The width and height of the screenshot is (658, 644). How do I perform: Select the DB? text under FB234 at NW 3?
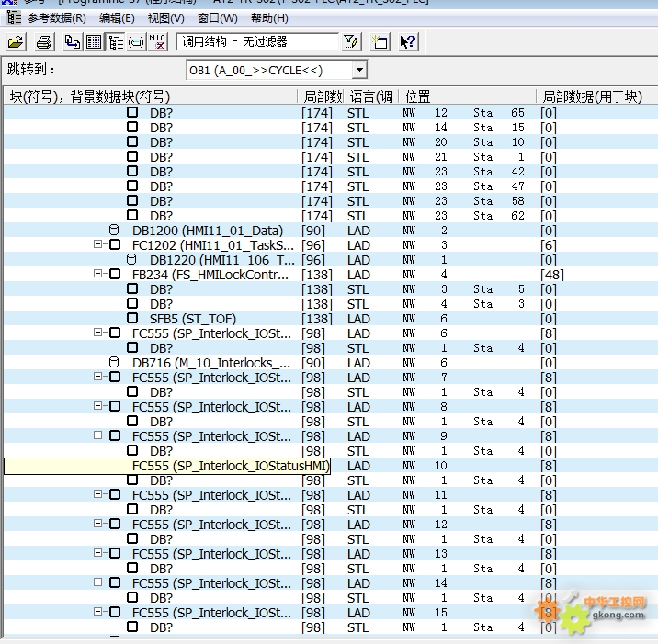(161, 289)
